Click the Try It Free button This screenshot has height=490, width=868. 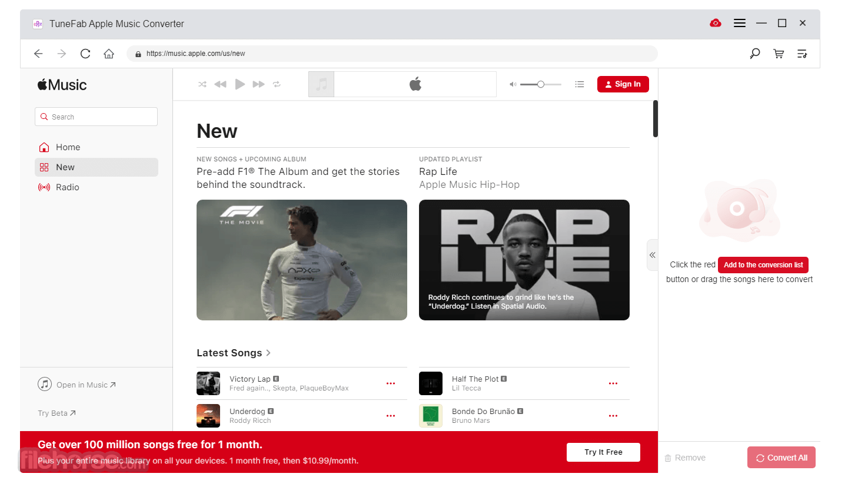click(603, 452)
